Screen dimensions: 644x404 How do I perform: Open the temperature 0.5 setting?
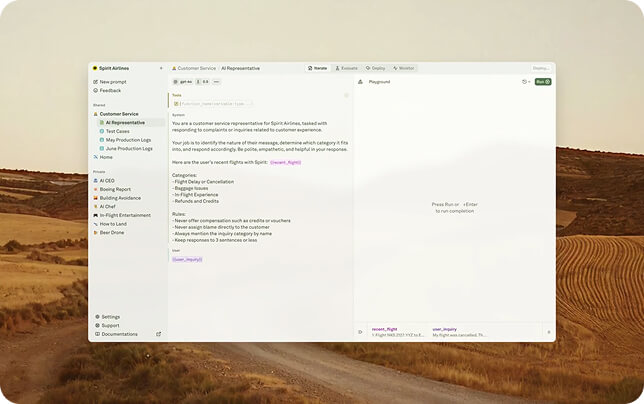[x=202, y=82]
